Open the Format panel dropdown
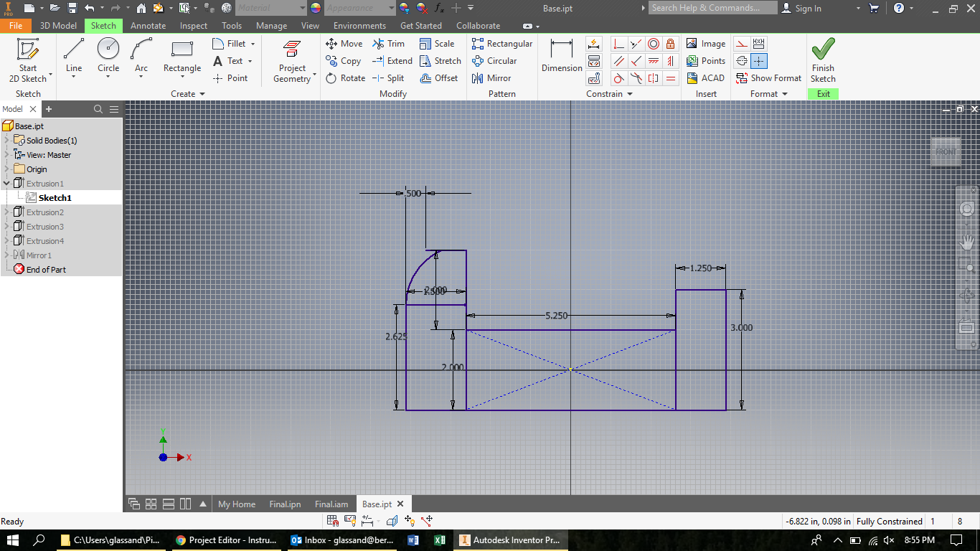The height and width of the screenshot is (551, 980). pyautogui.click(x=769, y=94)
